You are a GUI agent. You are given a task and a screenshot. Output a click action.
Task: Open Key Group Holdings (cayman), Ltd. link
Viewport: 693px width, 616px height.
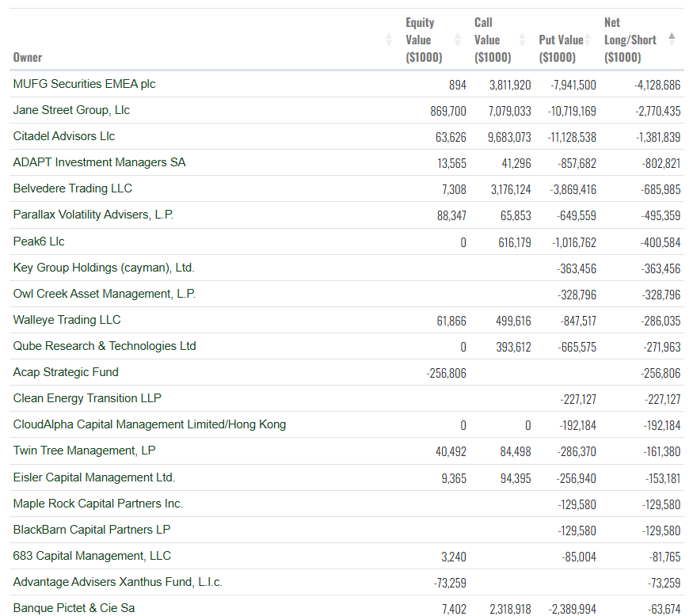click(104, 268)
